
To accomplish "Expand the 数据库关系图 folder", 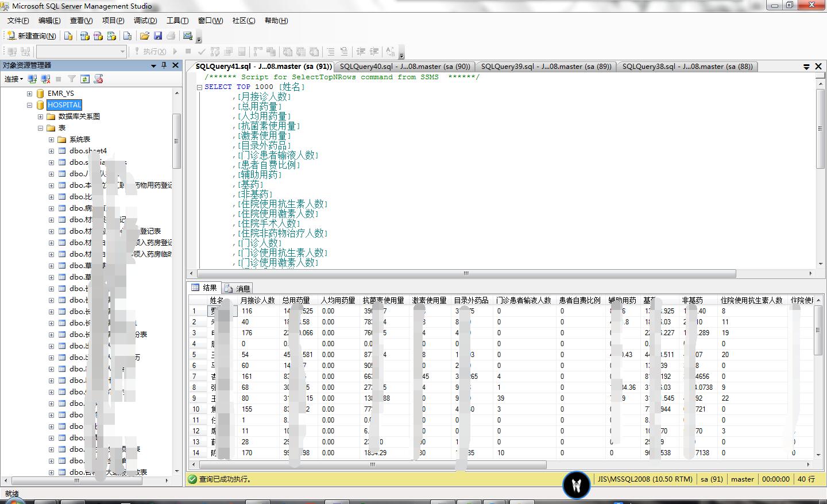I will 40,117.
